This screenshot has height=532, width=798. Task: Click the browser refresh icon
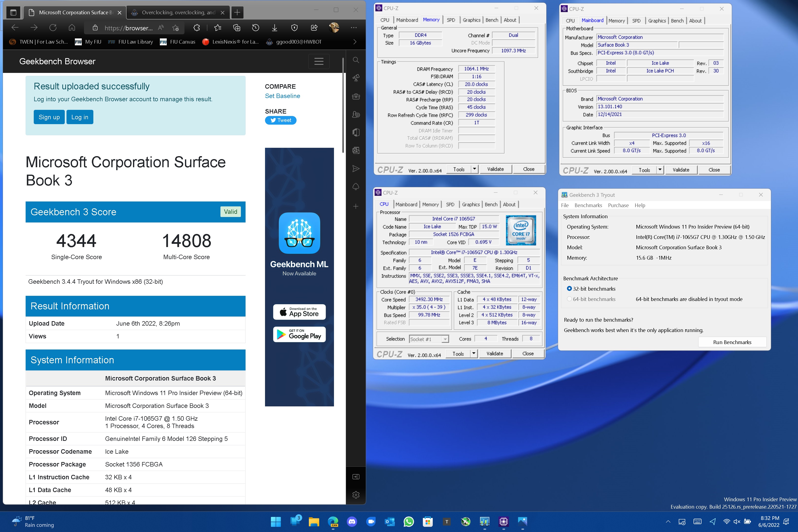click(53, 28)
